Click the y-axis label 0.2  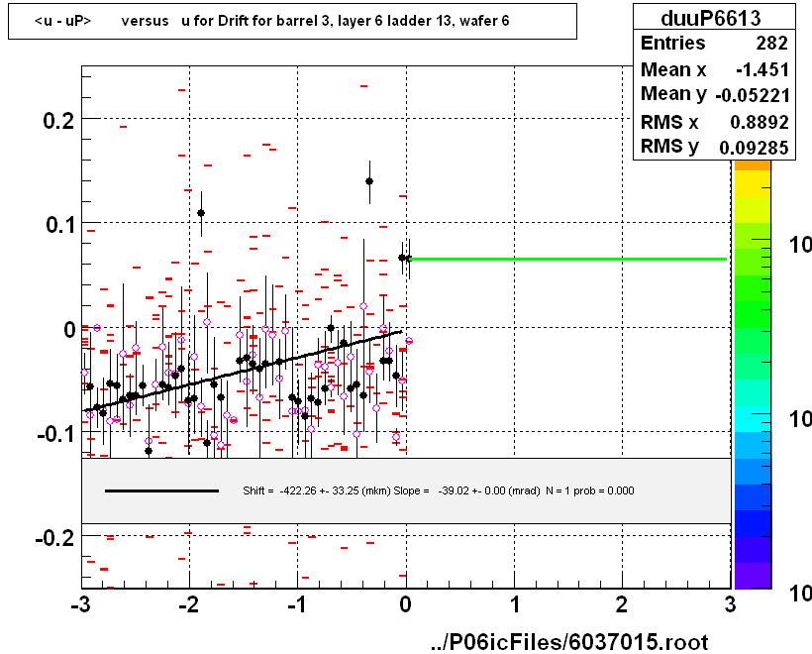(x=59, y=121)
